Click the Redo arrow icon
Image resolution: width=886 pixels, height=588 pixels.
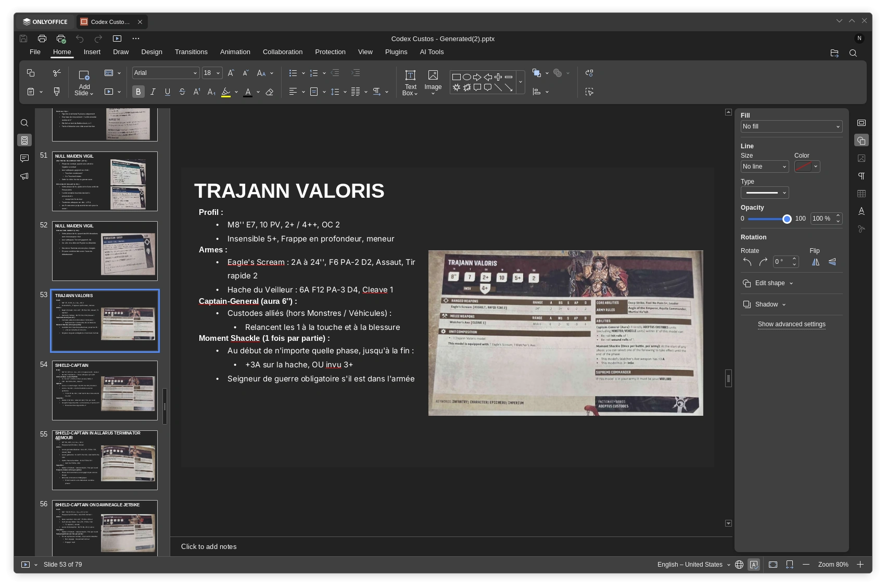click(x=98, y=39)
